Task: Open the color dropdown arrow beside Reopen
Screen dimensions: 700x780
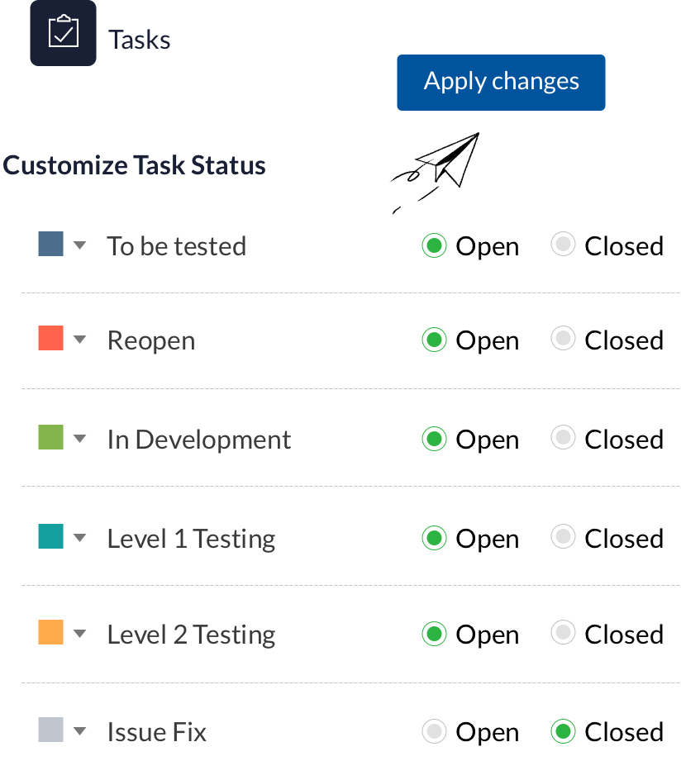Action: tap(79, 340)
